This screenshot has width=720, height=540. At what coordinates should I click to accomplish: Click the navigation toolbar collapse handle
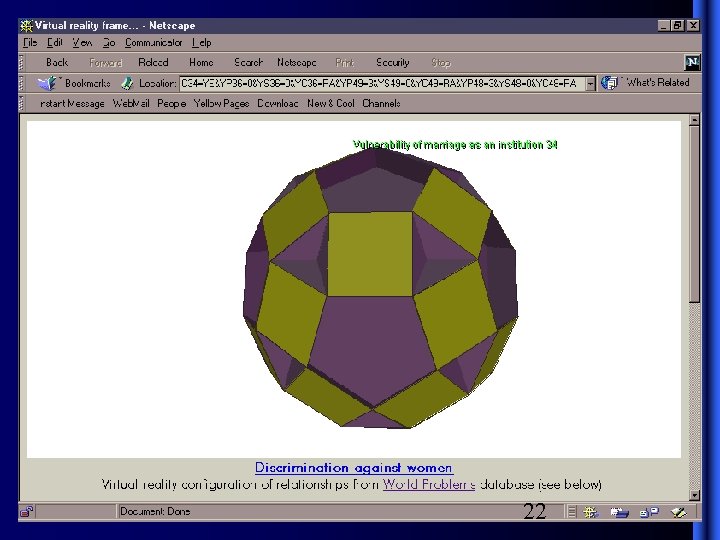click(21, 62)
